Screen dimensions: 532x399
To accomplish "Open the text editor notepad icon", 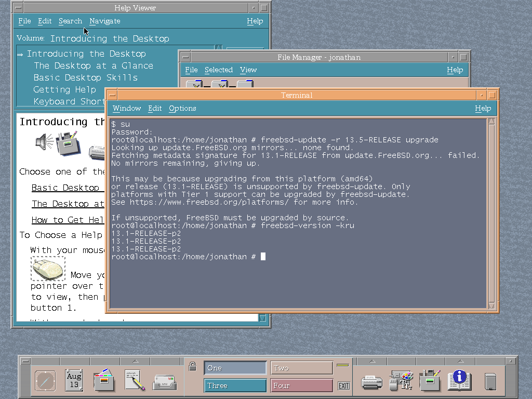I will click(x=135, y=381).
